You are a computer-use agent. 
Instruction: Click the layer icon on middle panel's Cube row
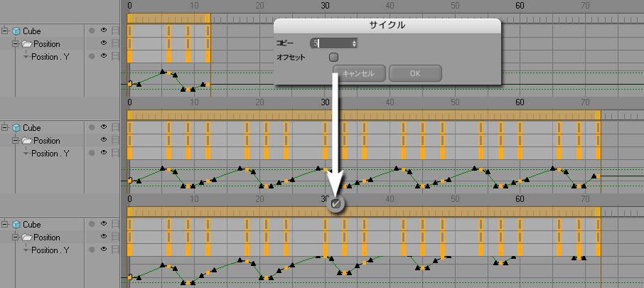[115, 127]
